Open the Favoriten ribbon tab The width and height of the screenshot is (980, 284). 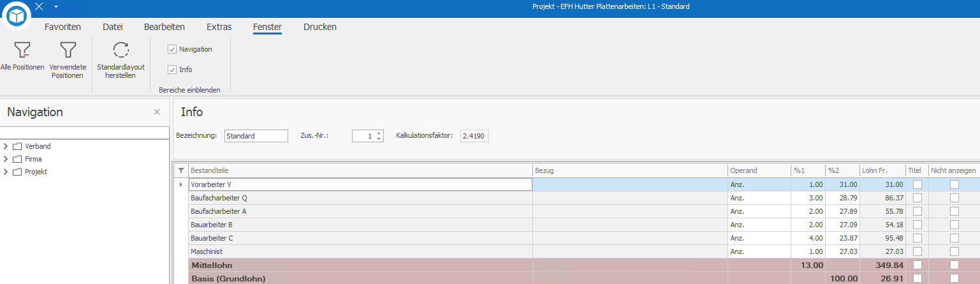62,27
